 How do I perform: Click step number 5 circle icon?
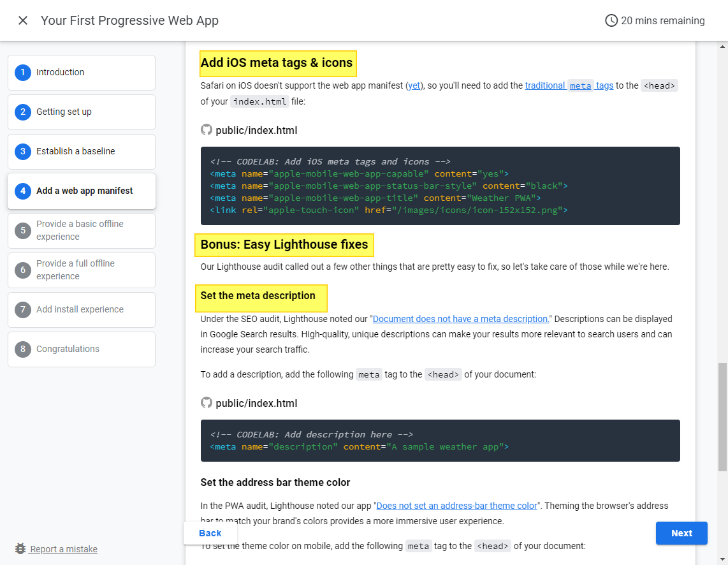(x=23, y=230)
